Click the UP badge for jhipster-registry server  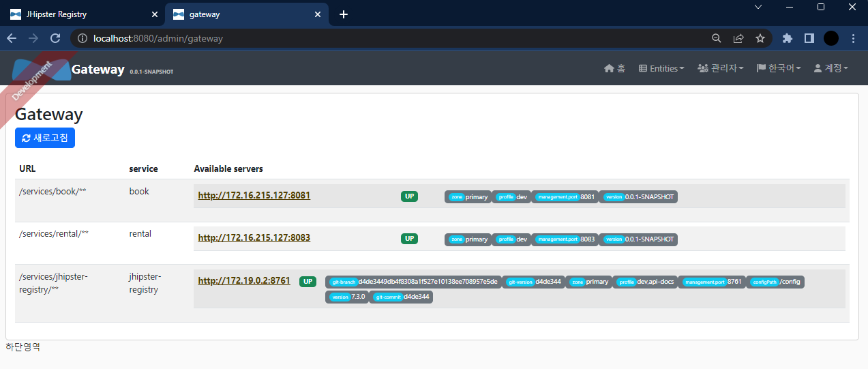coord(308,281)
